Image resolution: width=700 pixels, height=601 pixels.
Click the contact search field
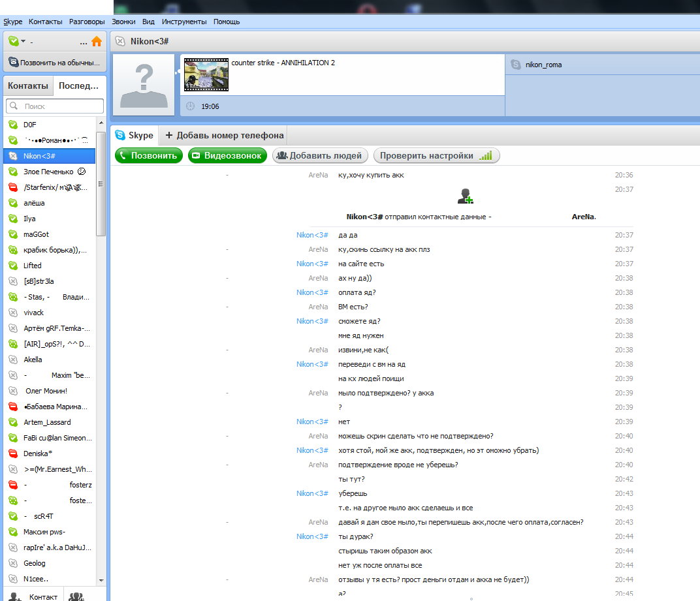point(55,106)
